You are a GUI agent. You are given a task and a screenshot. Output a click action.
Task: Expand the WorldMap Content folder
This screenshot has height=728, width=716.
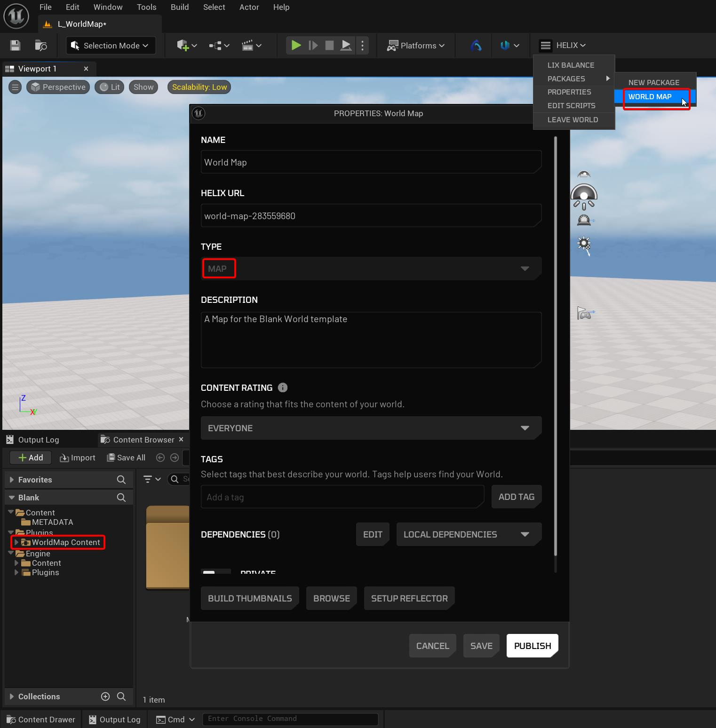coord(16,542)
